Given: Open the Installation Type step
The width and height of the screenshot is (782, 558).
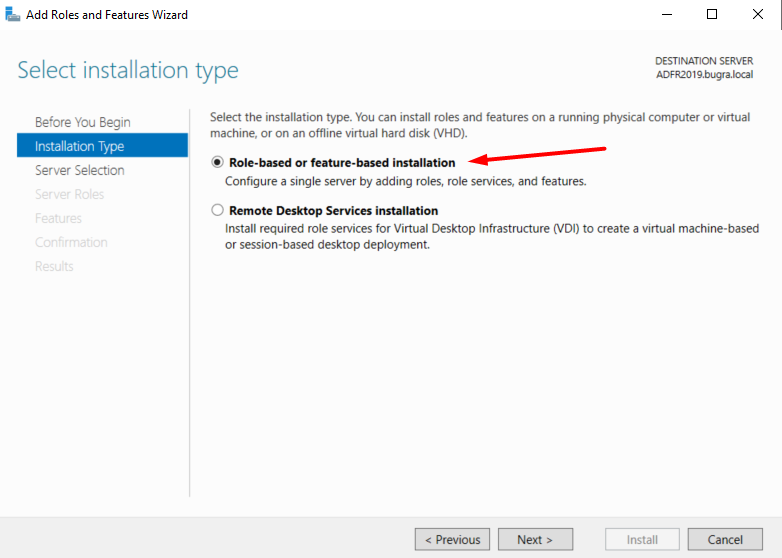Looking at the screenshot, I should (102, 145).
